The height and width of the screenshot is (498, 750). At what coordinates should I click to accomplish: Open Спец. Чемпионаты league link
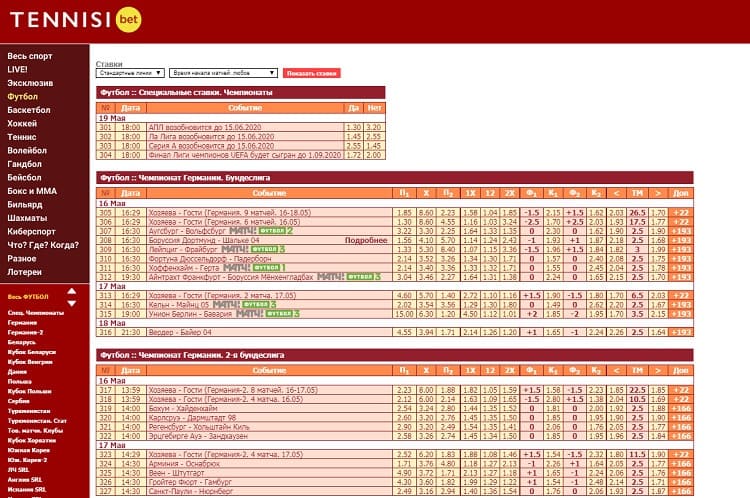coord(36,313)
